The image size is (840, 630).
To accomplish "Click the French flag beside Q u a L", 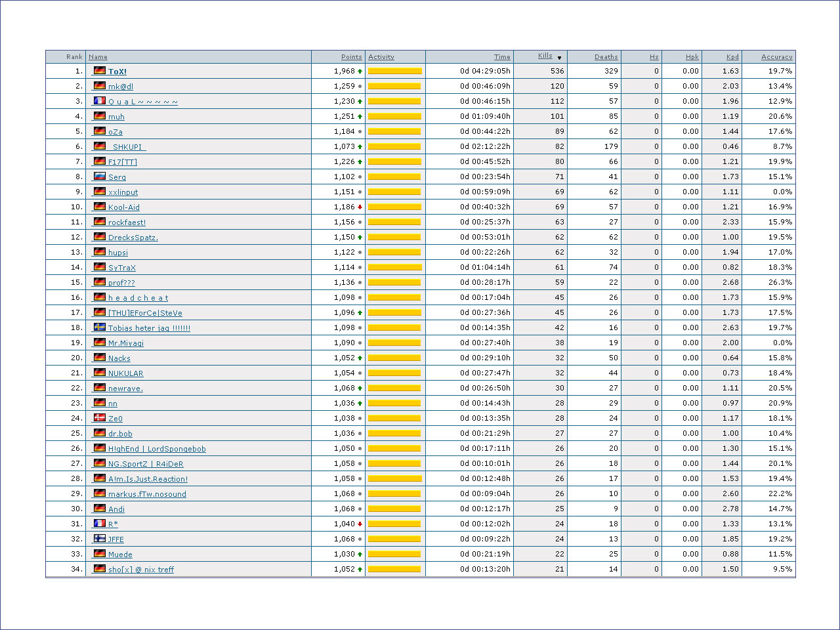I will pyautogui.click(x=100, y=101).
